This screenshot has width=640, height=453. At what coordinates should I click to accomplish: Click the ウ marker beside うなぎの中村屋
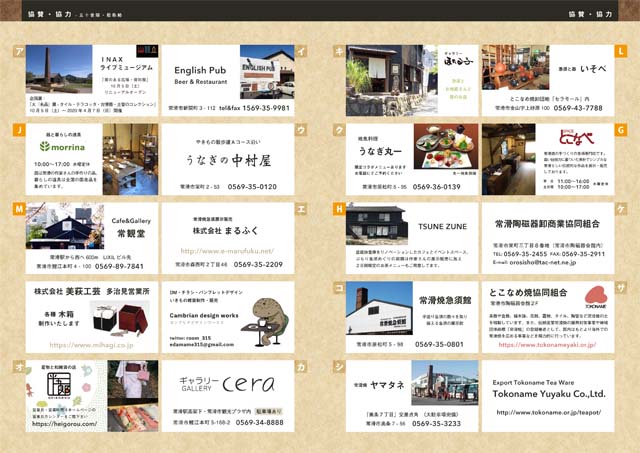pyautogui.click(x=301, y=130)
